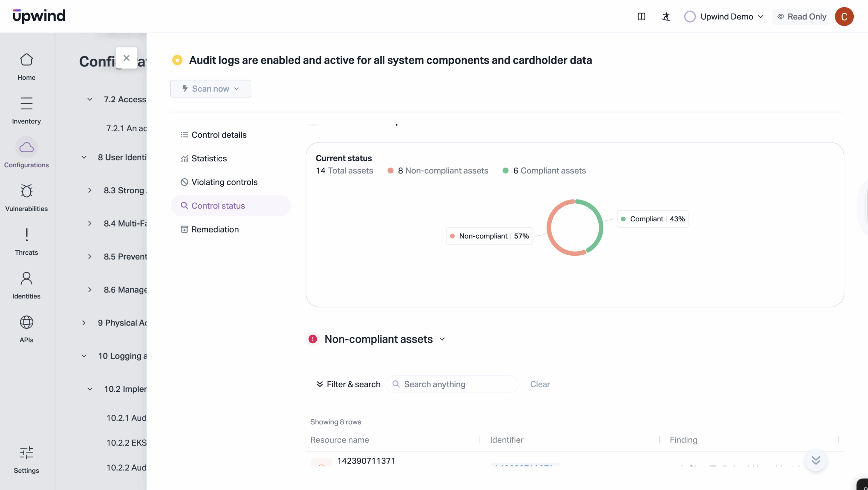Screen dimensions: 868x490
Task: Open the Scan now dropdown
Action: 210,89
